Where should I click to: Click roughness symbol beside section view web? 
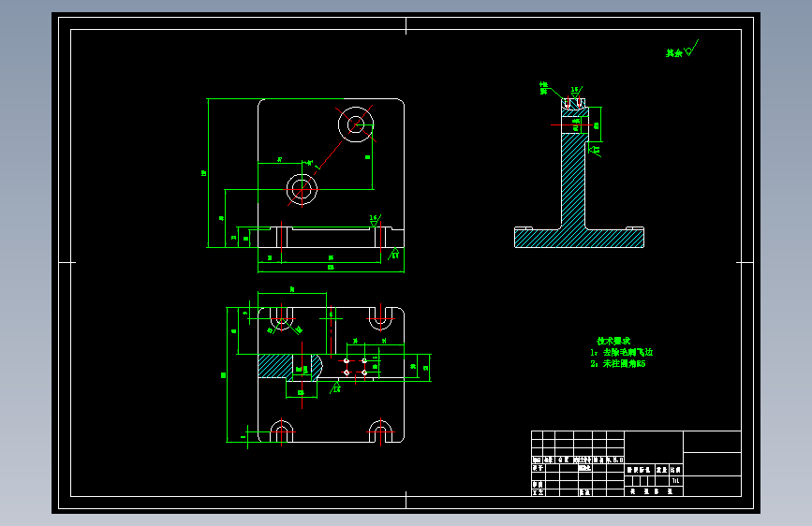click(595, 150)
